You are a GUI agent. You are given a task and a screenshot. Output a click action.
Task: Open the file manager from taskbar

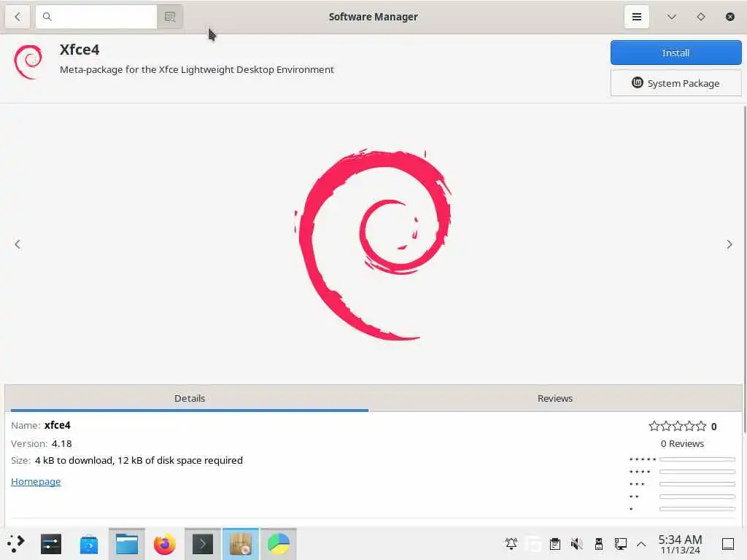127,544
